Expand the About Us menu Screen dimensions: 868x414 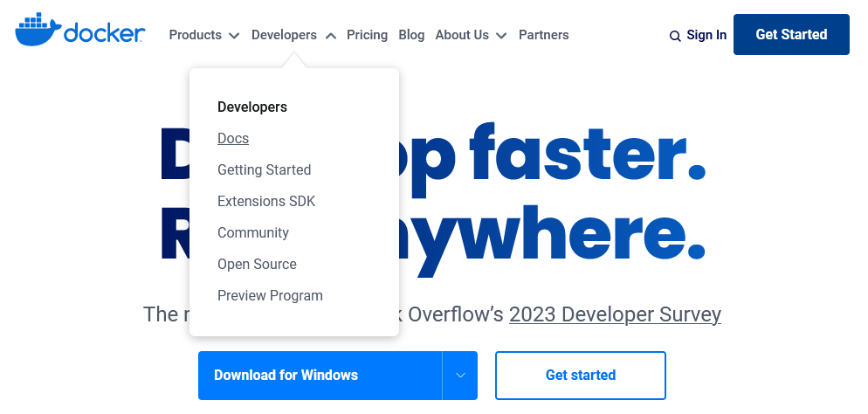[471, 35]
